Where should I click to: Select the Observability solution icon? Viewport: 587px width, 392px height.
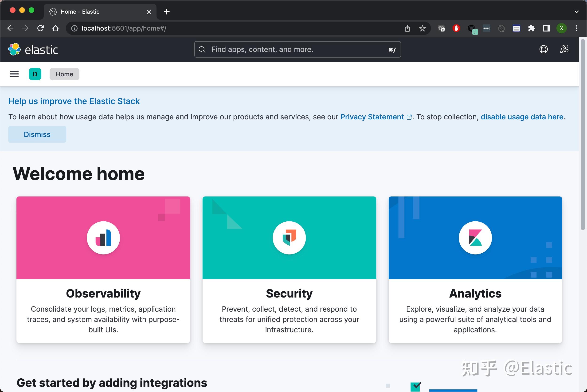103,238
